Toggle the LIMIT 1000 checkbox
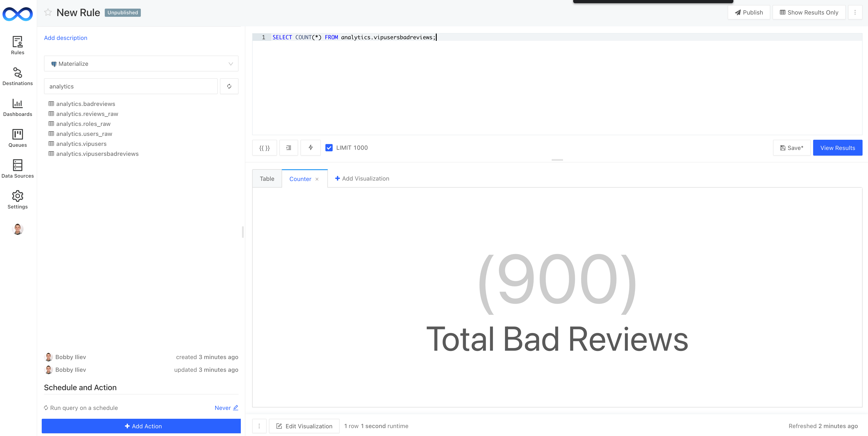The width and height of the screenshot is (868, 436). [x=329, y=148]
